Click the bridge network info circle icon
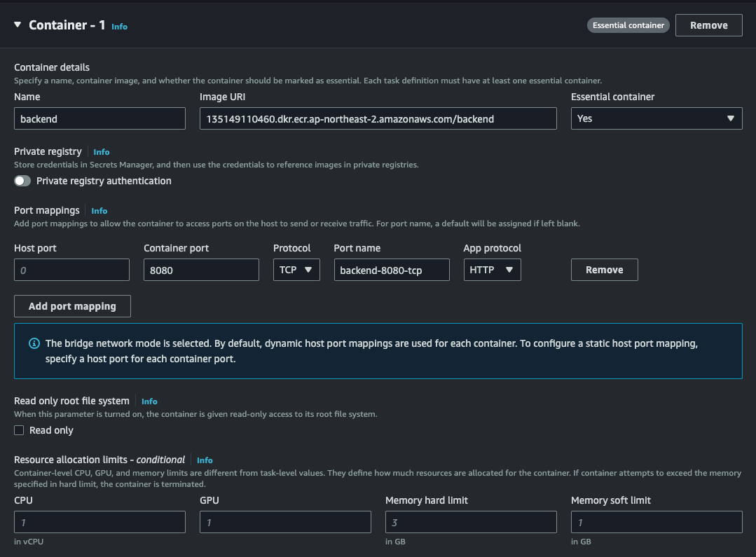756x557 pixels. [34, 343]
